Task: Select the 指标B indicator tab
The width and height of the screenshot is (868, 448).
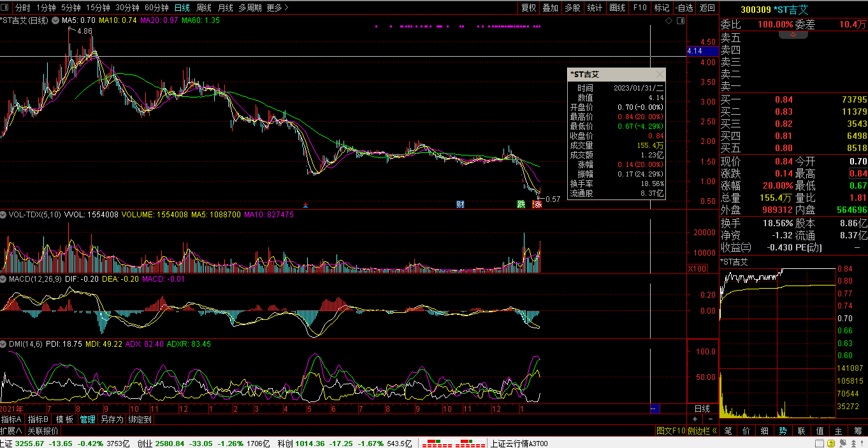Action: click(38, 419)
